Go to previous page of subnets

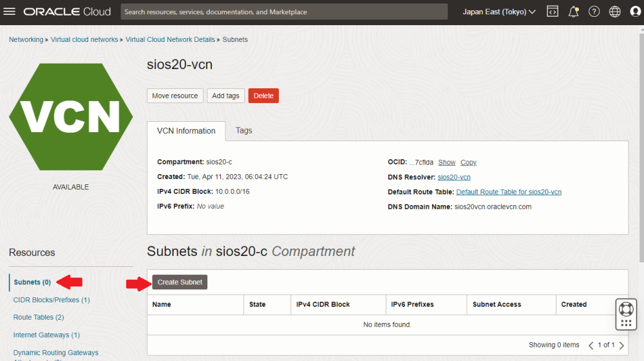point(591,346)
